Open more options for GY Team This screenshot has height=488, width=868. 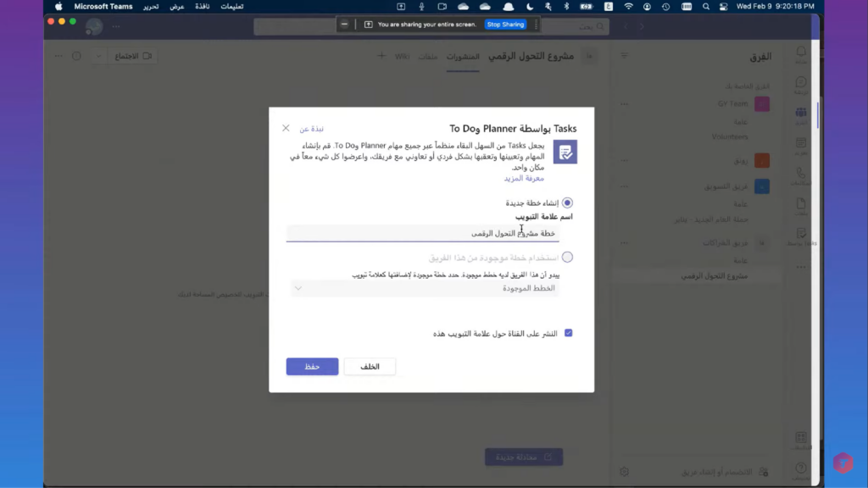(625, 104)
